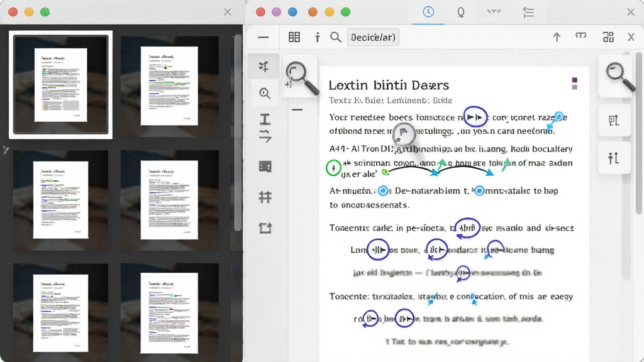644x362 pixels.
Task: Open the microphone tab in the title bar
Action: click(461, 13)
